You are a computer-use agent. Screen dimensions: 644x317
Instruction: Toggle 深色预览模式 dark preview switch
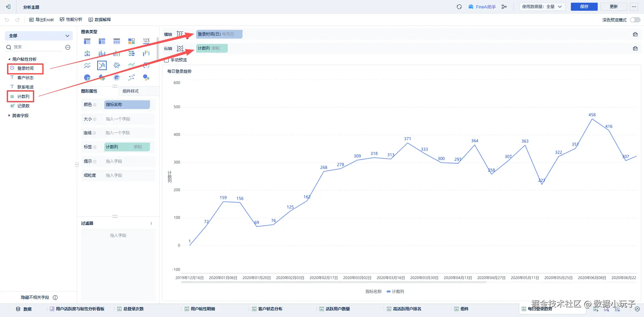click(x=635, y=20)
